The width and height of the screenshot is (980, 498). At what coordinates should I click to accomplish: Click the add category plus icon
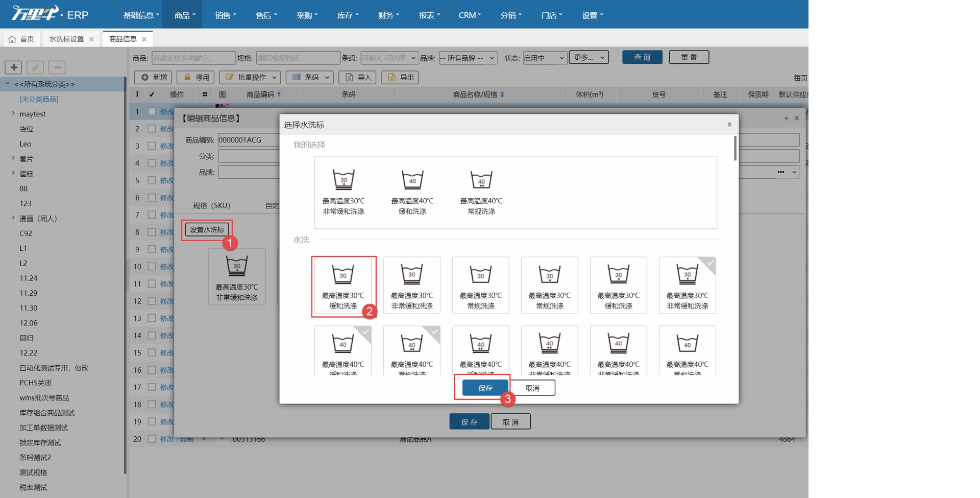[x=14, y=67]
